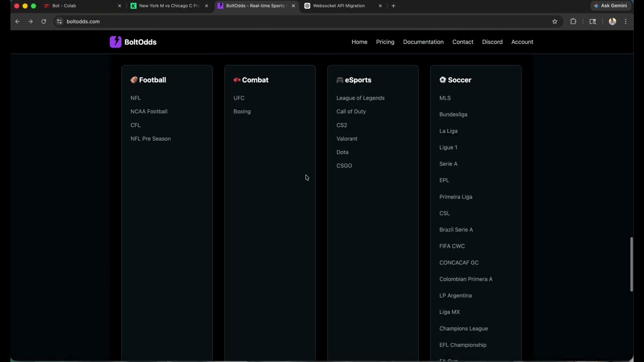Select Brazil Serie A entry
Image resolution: width=644 pixels, height=362 pixels.
(456, 230)
